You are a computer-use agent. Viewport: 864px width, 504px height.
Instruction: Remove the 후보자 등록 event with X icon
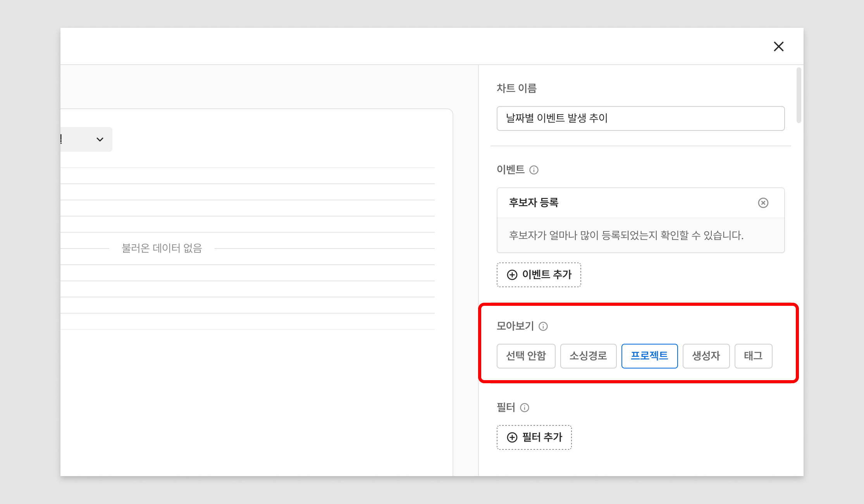tap(763, 203)
